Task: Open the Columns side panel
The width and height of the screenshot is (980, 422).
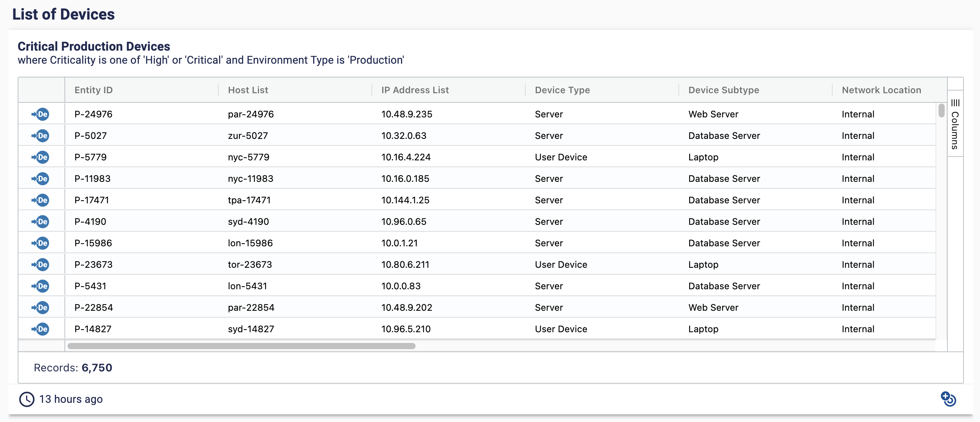Action: click(955, 124)
